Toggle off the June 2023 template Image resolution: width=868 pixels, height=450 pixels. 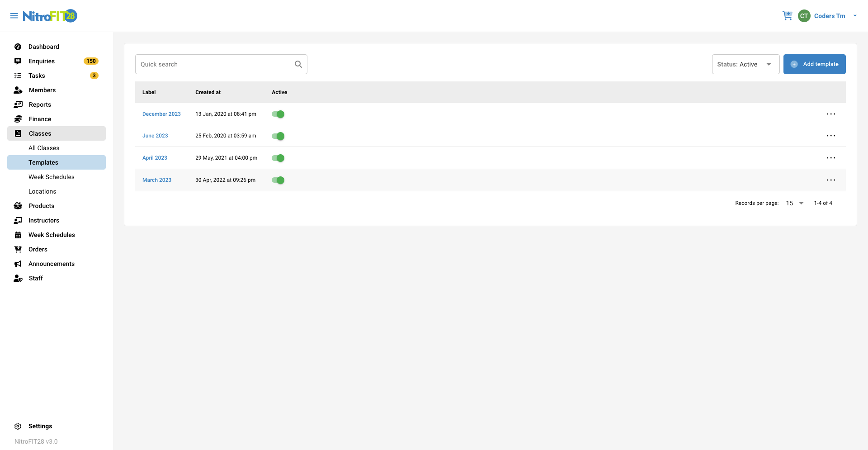click(x=278, y=136)
